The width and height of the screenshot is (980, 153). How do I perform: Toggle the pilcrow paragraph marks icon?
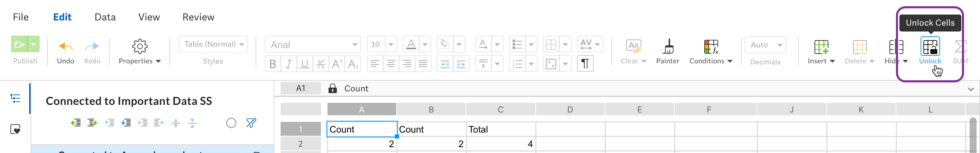pos(585,64)
